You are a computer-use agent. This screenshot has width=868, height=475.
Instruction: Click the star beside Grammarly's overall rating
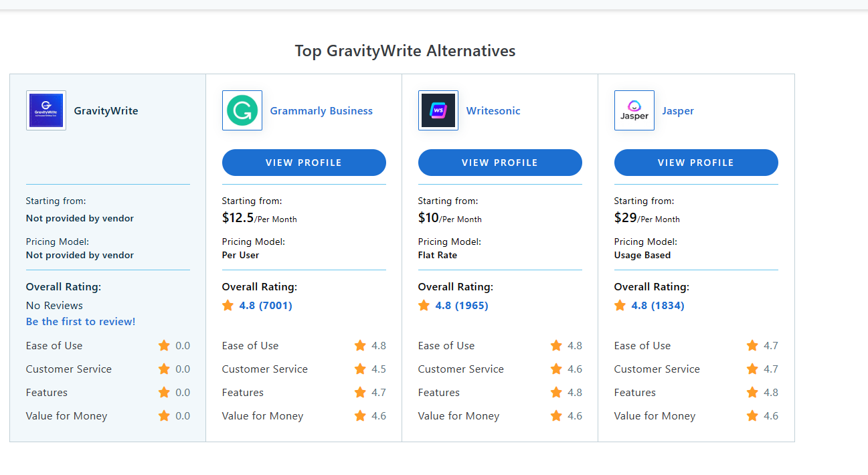click(228, 306)
